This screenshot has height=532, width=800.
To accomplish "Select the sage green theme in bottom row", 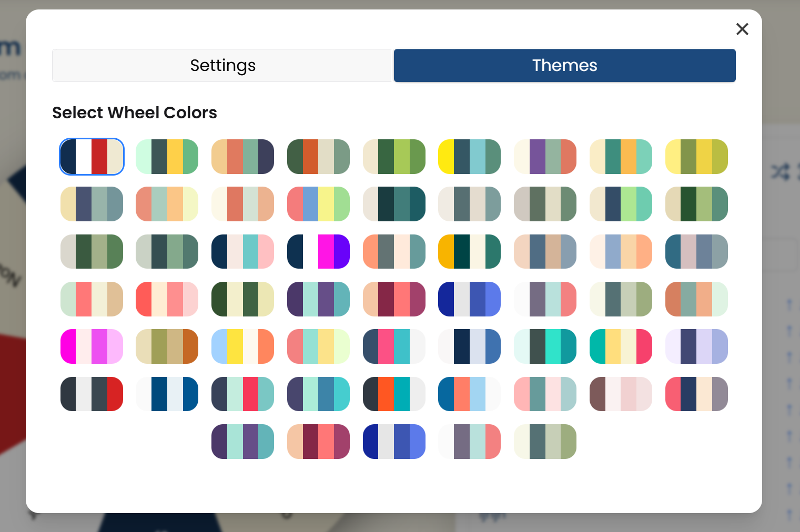I will pyautogui.click(x=545, y=442).
